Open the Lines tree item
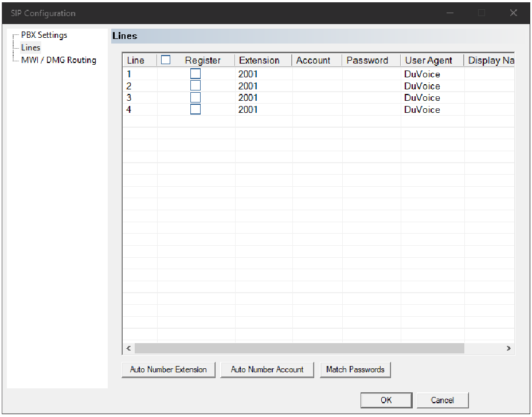The height and width of the screenshot is (417, 532). coord(30,48)
